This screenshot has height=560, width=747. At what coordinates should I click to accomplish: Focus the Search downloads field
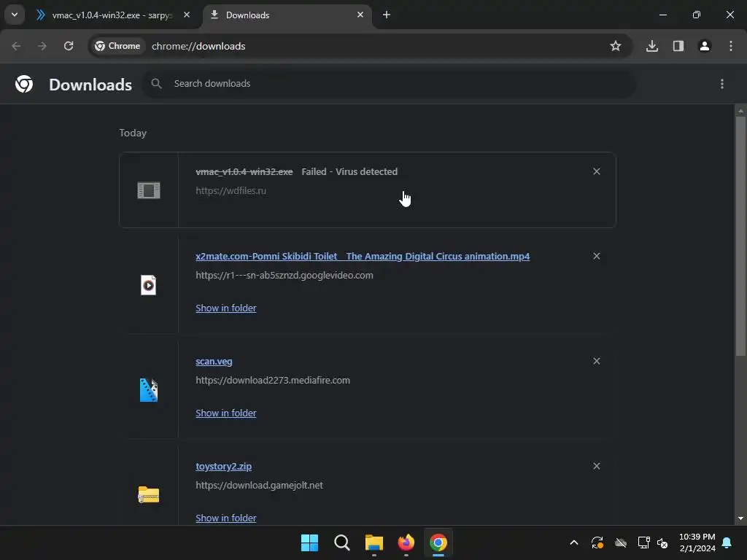[x=390, y=83]
